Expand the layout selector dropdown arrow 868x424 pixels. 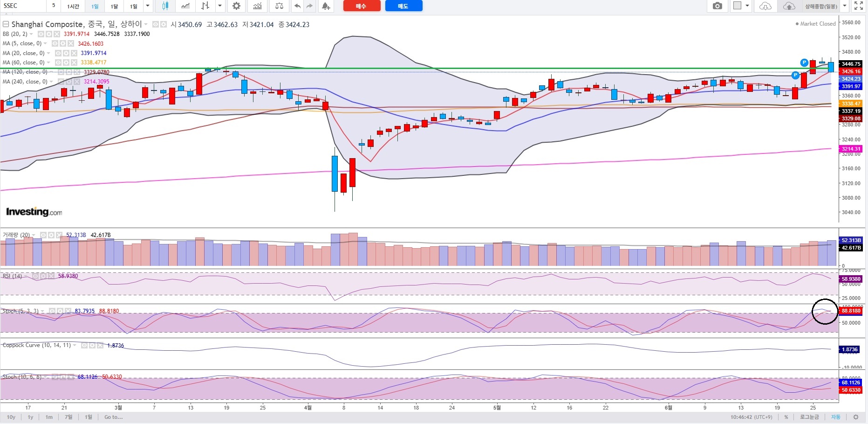[747, 6]
